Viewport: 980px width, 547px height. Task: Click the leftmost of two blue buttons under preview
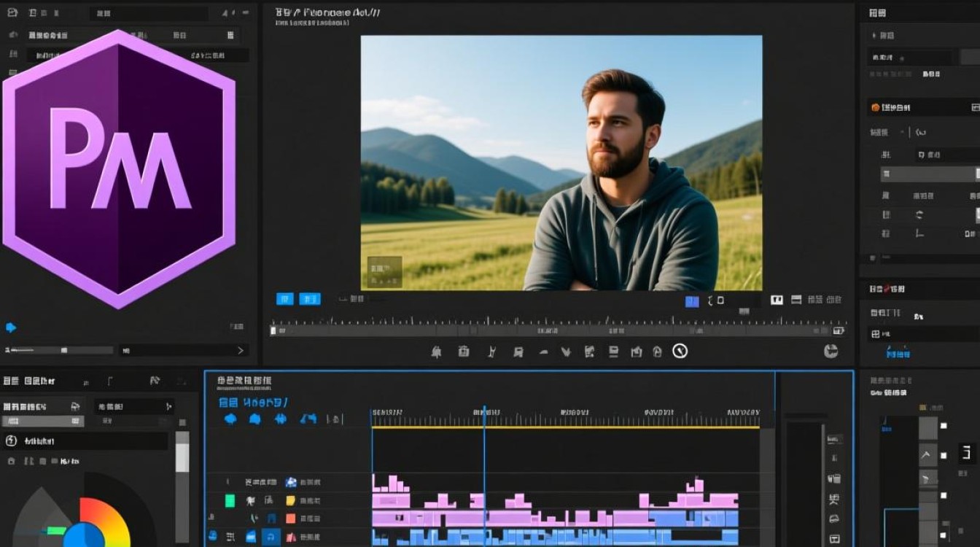point(284,299)
